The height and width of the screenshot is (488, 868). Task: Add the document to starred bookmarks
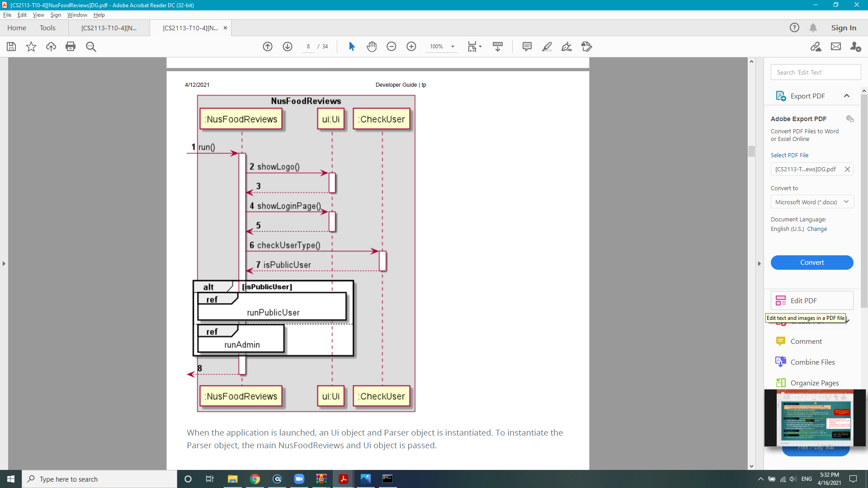31,47
